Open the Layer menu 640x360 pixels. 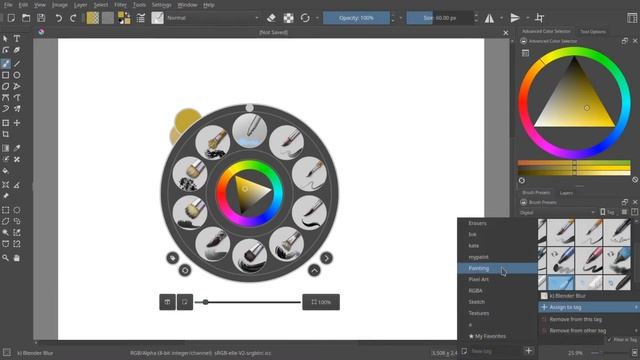coord(80,5)
